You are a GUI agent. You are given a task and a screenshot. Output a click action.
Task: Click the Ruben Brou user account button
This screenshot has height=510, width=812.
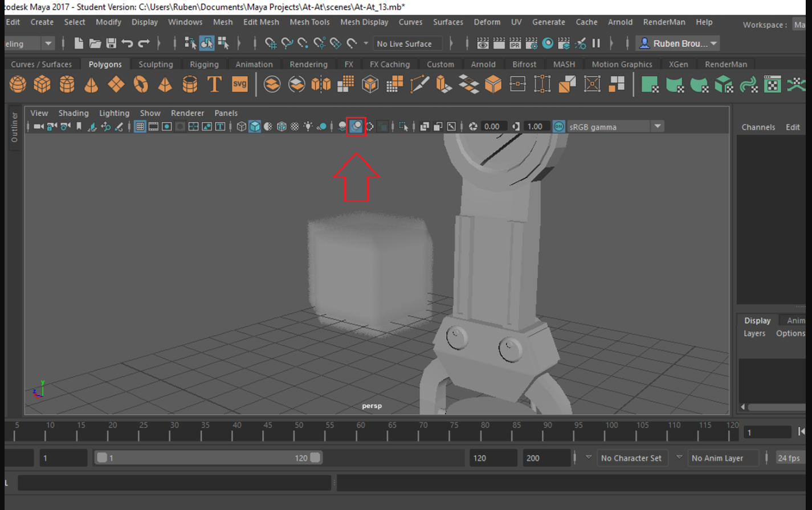[x=678, y=43]
